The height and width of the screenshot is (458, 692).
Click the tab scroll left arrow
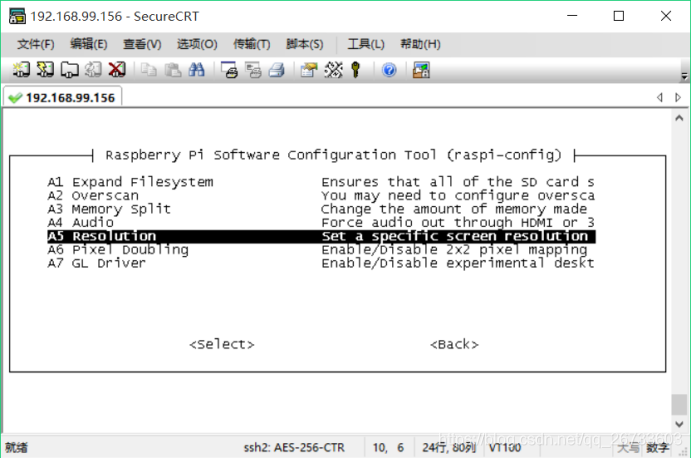[660, 97]
